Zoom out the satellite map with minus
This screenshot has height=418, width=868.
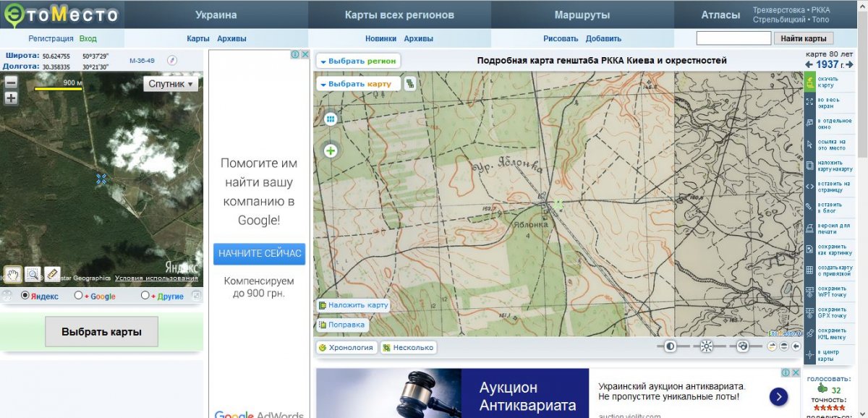pos(11,82)
